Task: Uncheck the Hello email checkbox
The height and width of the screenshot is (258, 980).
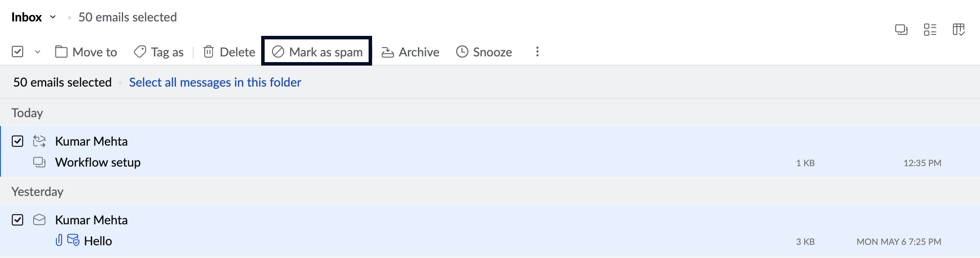Action: [17, 220]
